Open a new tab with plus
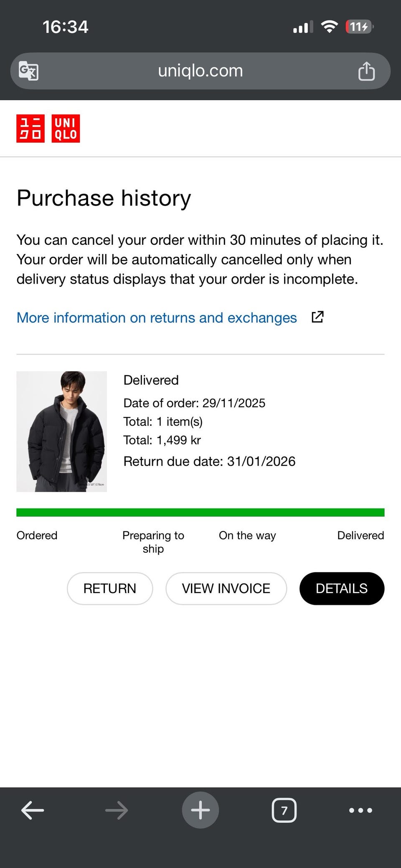 (x=200, y=810)
